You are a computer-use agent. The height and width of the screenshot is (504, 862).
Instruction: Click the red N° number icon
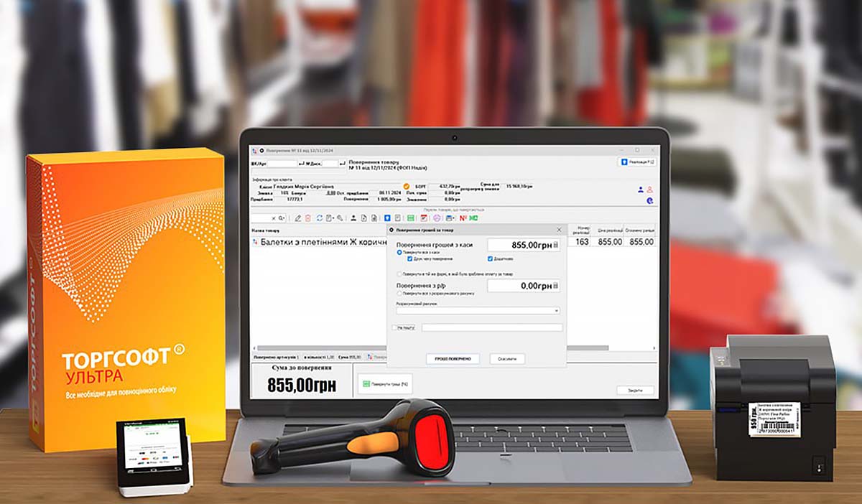(463, 218)
